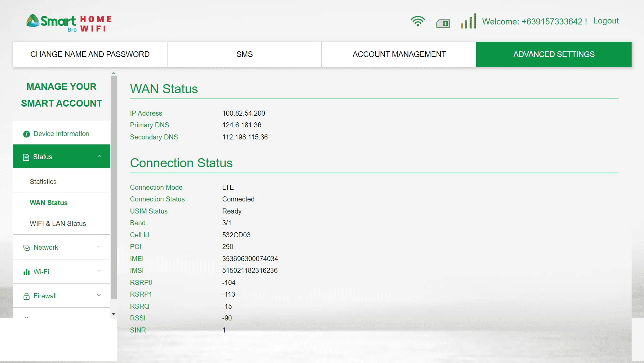Click the Network link icon
Image resolution: width=644 pixels, height=363 pixels.
(x=26, y=248)
